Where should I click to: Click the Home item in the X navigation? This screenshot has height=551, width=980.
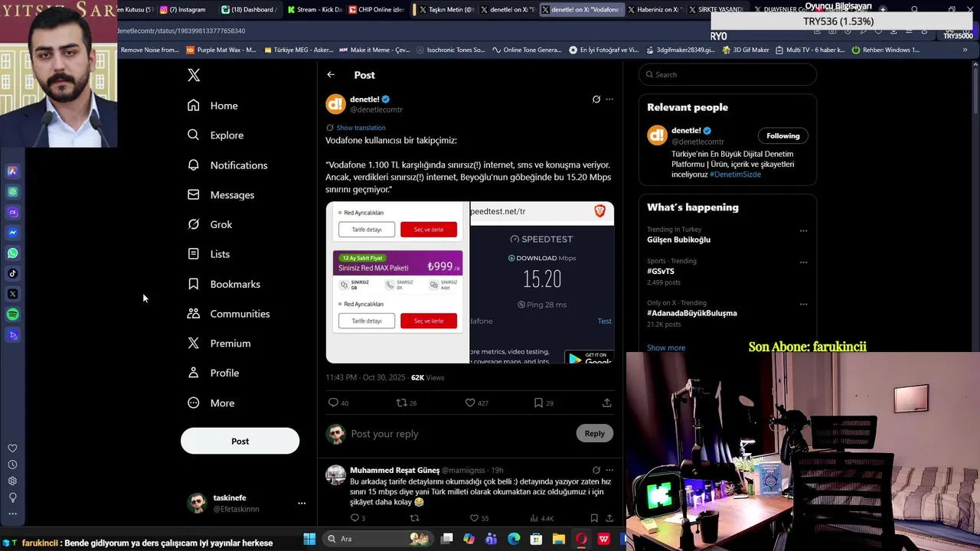point(213,106)
